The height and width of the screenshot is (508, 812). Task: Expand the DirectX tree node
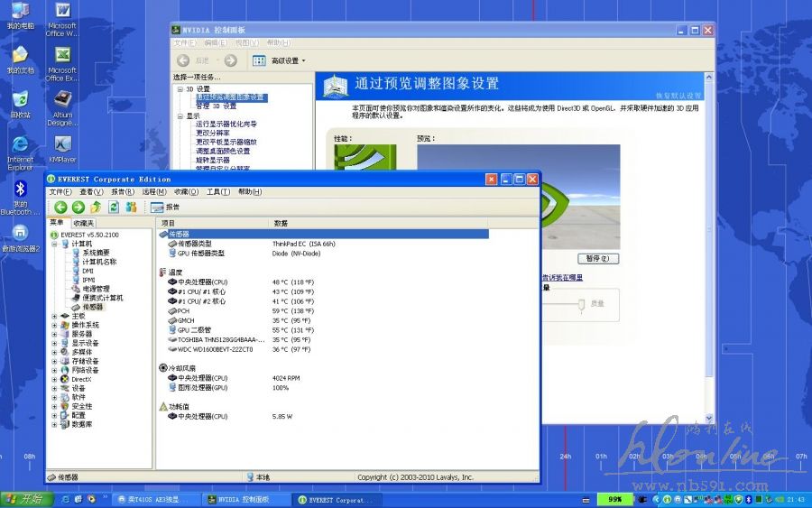click(54, 379)
